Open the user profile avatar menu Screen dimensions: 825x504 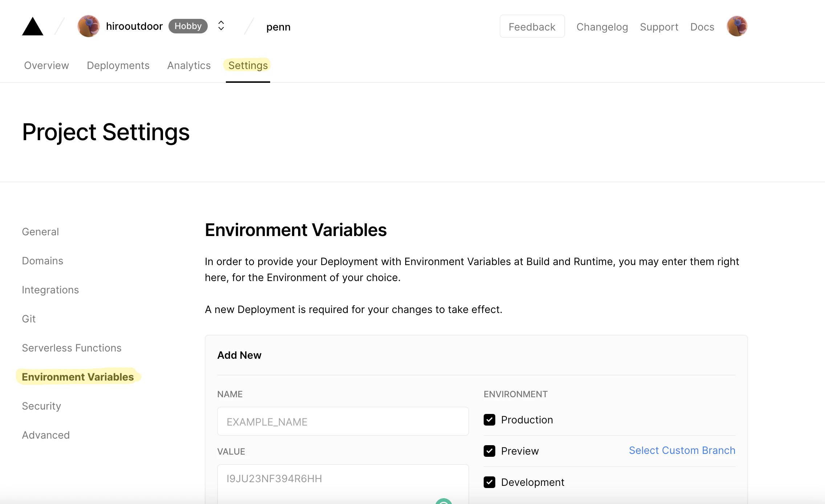tap(737, 26)
